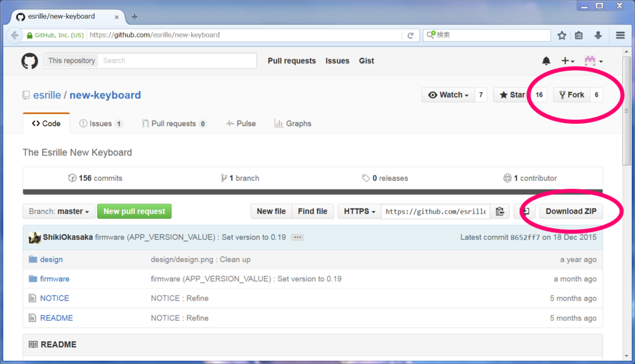Image resolution: width=635 pixels, height=364 pixels.
Task: View notifications via the bell icon
Action: click(546, 61)
